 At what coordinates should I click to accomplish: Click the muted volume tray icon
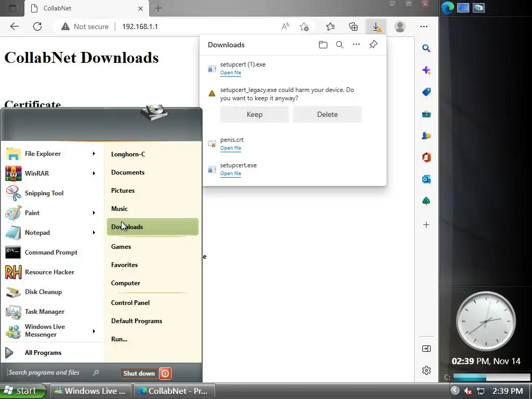[x=468, y=391]
